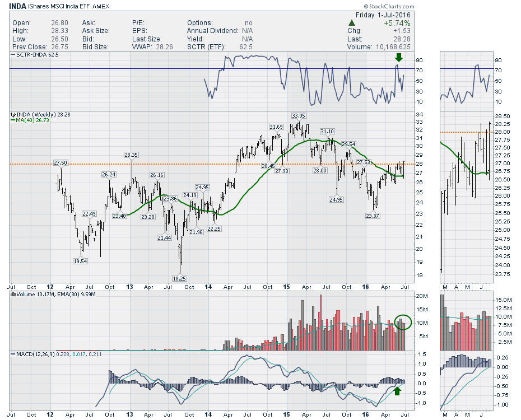
Task: Click the 19.54 low price label
Action: pos(81,262)
